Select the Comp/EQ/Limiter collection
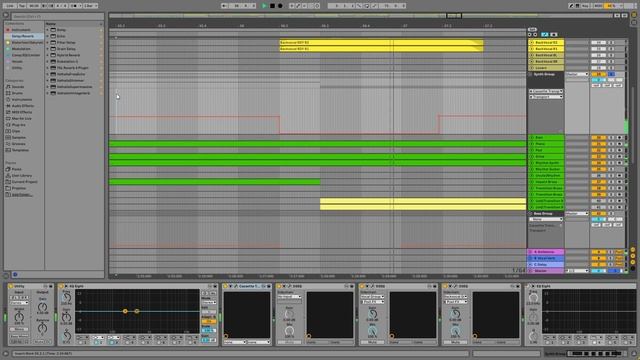This screenshot has width=640, height=360. pos(26,55)
